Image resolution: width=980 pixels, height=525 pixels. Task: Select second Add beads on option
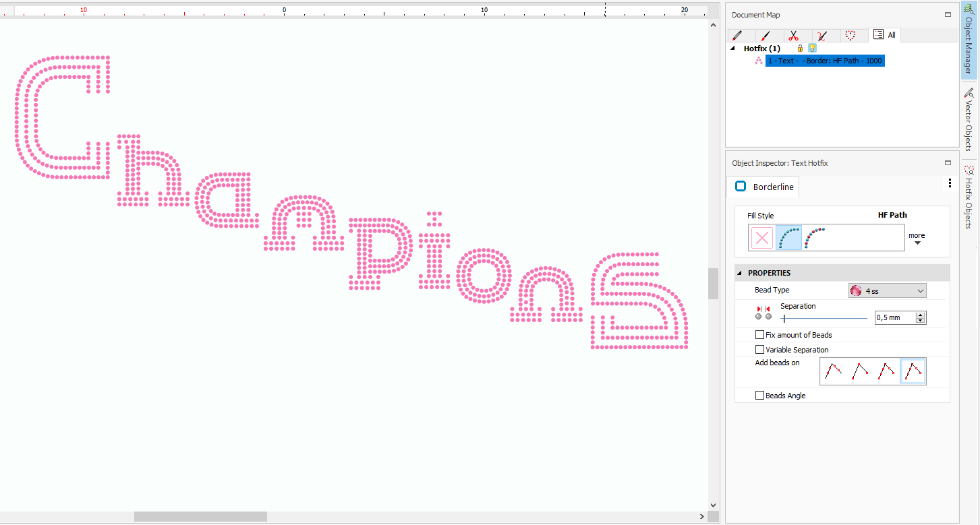click(860, 371)
